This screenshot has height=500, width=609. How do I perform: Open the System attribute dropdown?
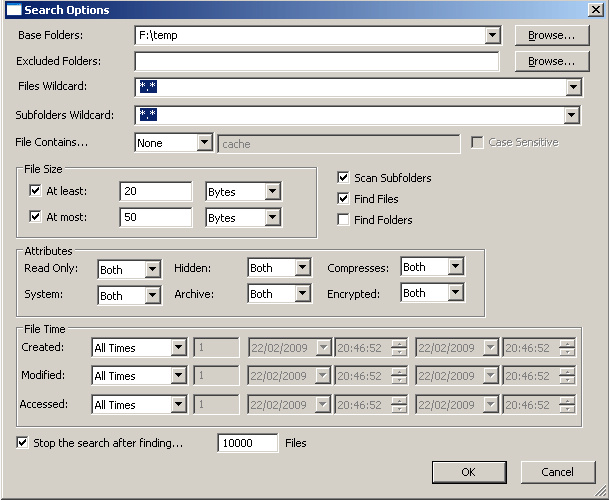[x=152, y=295]
